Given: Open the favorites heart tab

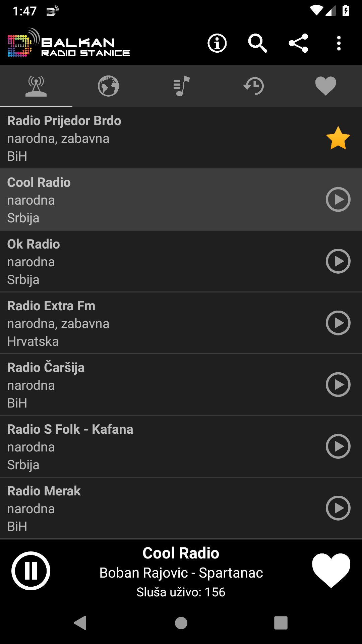Looking at the screenshot, I should [325, 86].
